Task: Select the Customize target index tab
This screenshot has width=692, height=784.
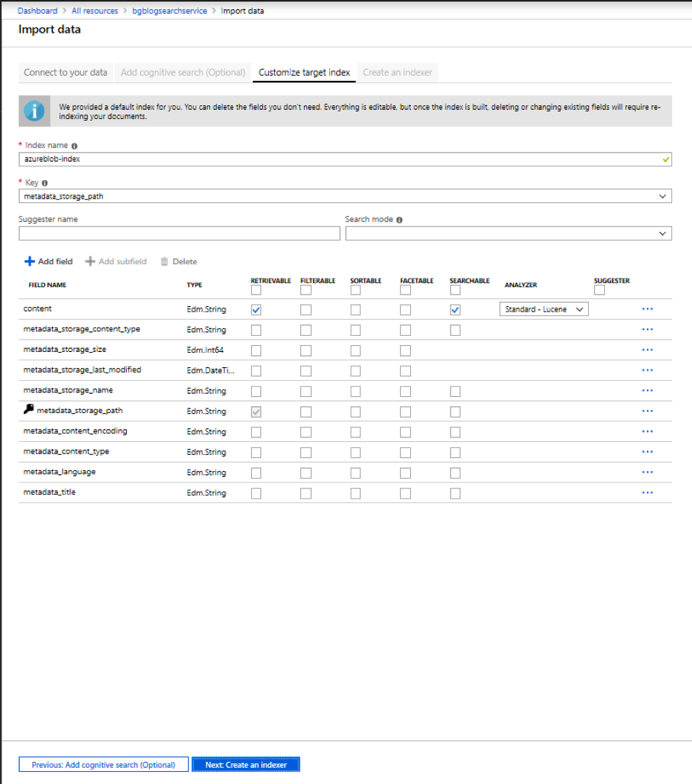Action: 303,73
